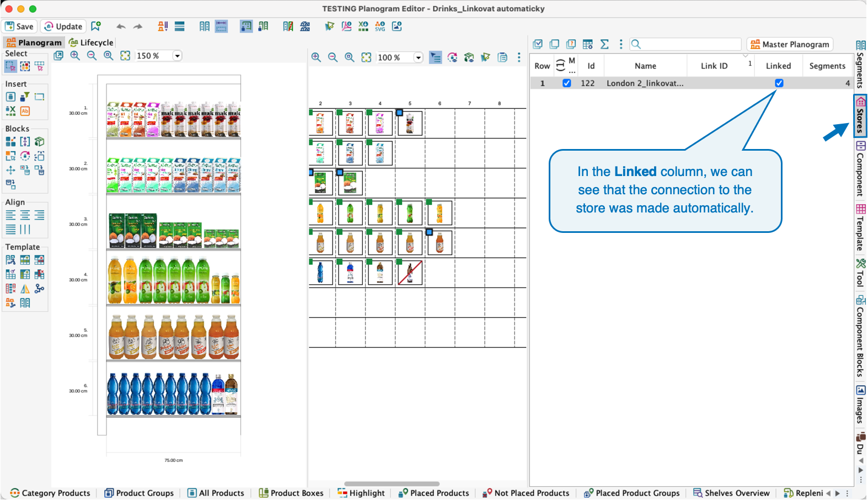Switch to All Products bottom tab

(216, 493)
